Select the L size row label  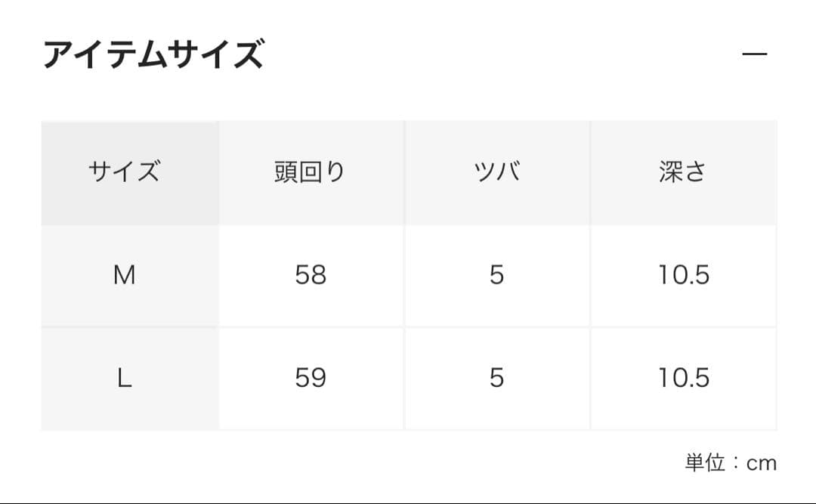pos(124,378)
